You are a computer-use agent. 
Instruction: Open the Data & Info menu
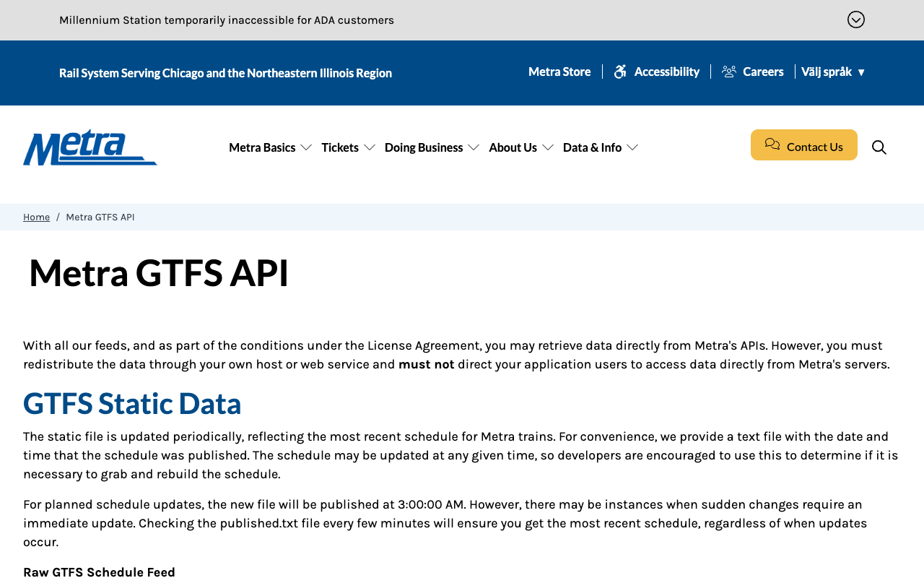tap(592, 147)
